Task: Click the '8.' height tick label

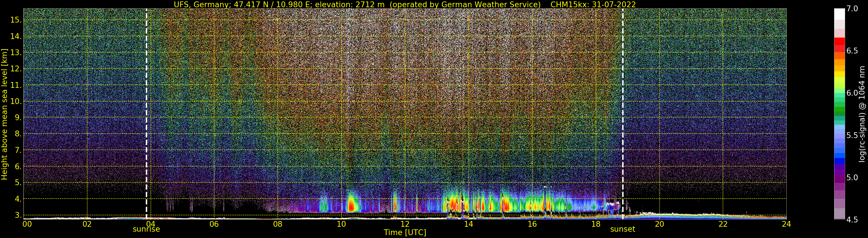Action: tap(18, 134)
